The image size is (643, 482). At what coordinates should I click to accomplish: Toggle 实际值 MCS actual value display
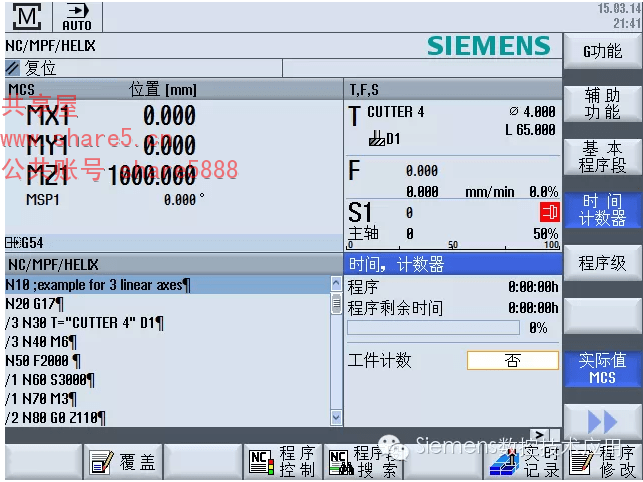(x=602, y=368)
